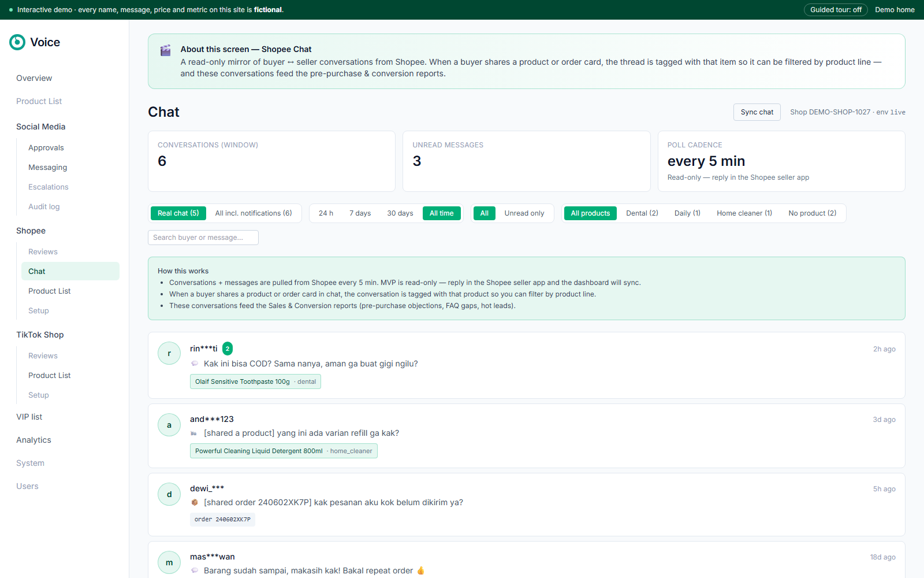Filter to last 24 h
The width and height of the screenshot is (924, 578).
coord(326,213)
